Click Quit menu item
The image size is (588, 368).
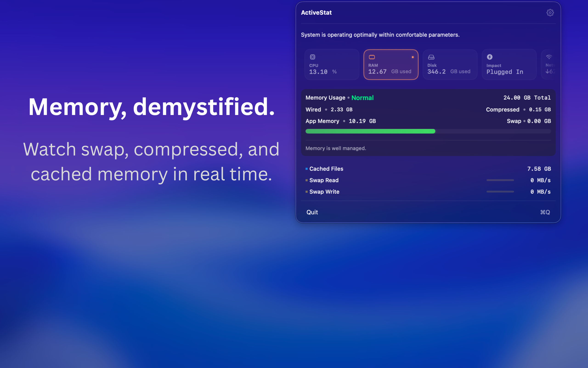pos(312,212)
